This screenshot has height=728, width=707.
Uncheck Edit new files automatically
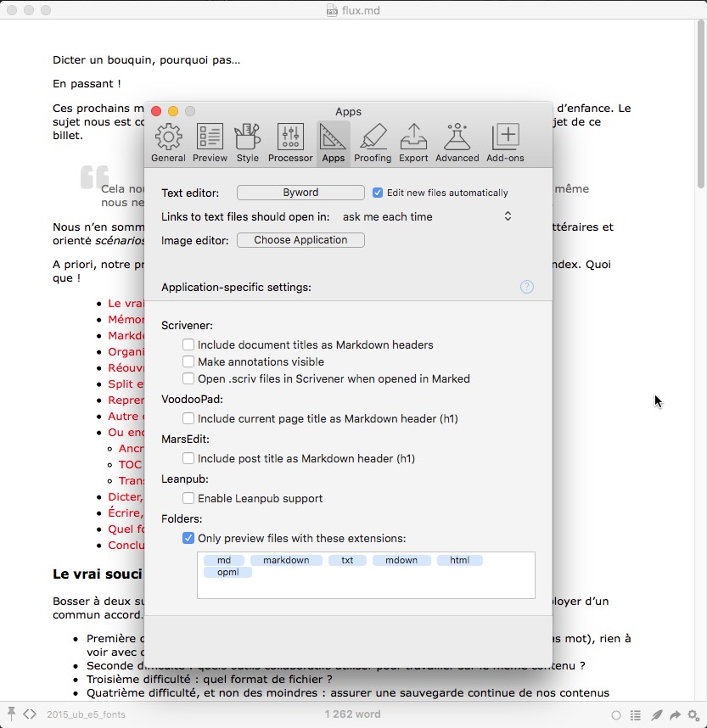coord(378,193)
